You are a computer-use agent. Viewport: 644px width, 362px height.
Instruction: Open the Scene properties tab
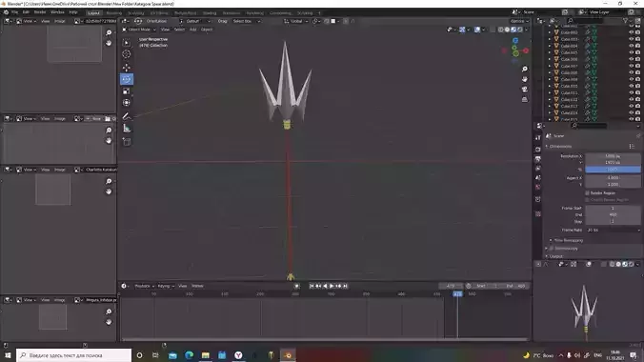pos(538,177)
